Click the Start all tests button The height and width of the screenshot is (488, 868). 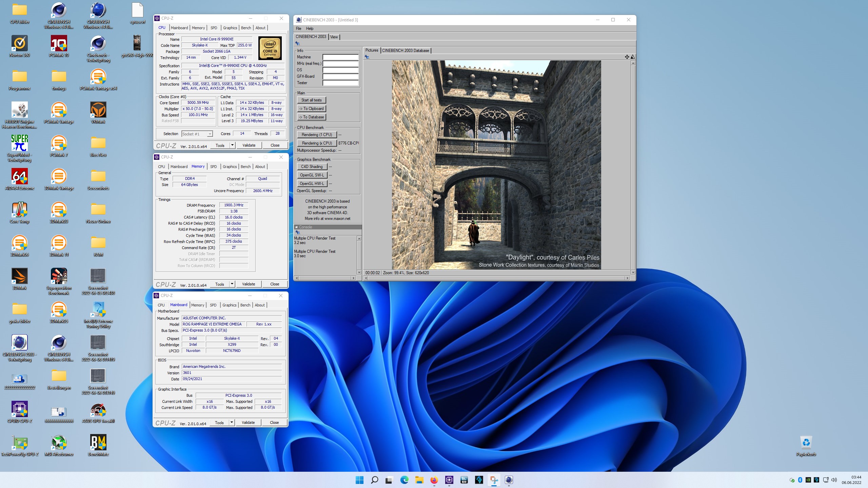pyautogui.click(x=311, y=100)
